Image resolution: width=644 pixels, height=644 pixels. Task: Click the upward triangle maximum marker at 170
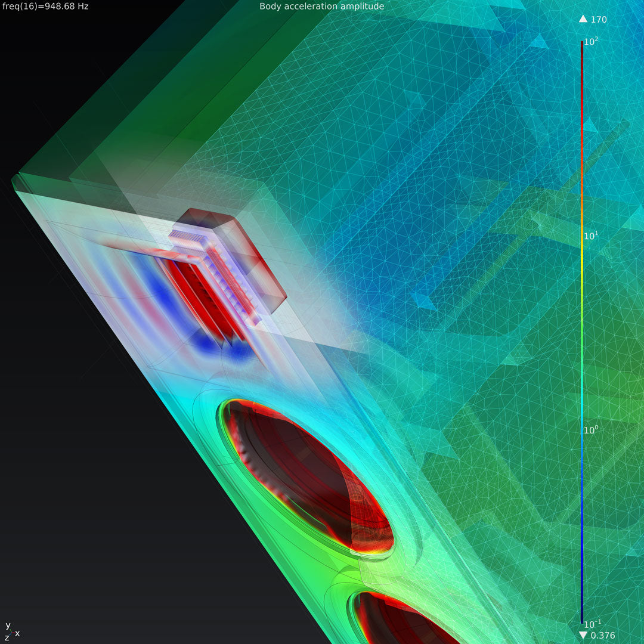click(x=583, y=19)
